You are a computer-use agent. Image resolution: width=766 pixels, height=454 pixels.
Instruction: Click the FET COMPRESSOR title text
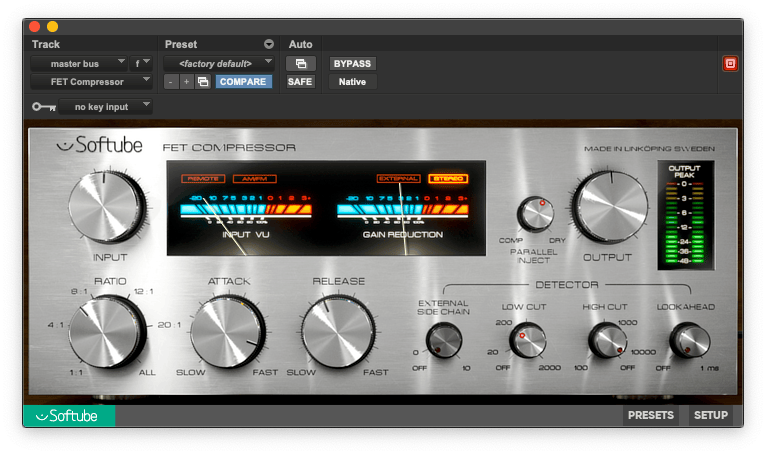click(x=229, y=147)
